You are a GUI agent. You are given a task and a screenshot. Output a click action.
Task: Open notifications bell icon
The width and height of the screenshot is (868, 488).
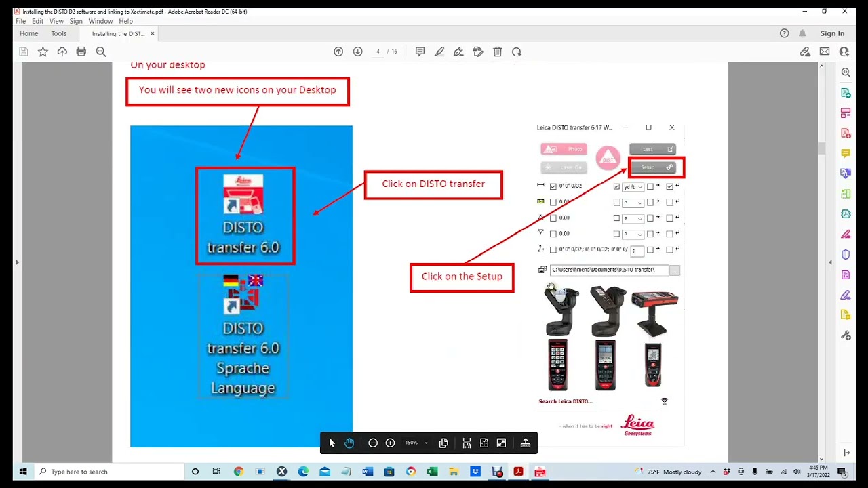tap(803, 33)
